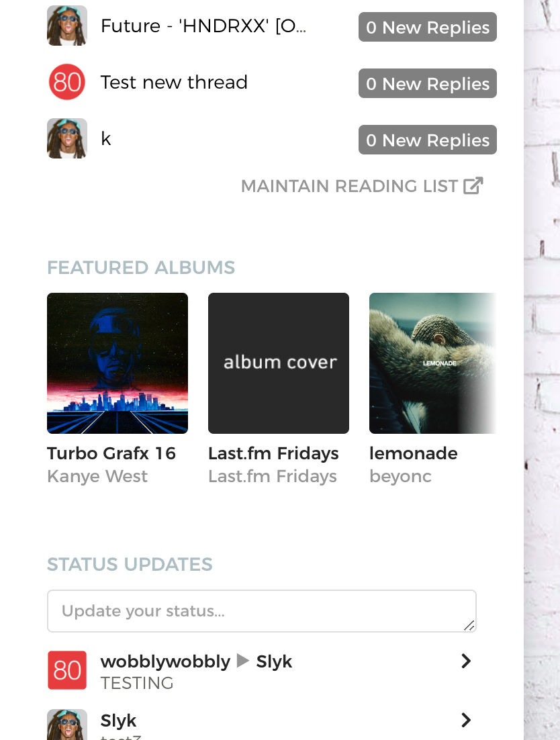Click 0 New Replies for Test new thread

[428, 83]
